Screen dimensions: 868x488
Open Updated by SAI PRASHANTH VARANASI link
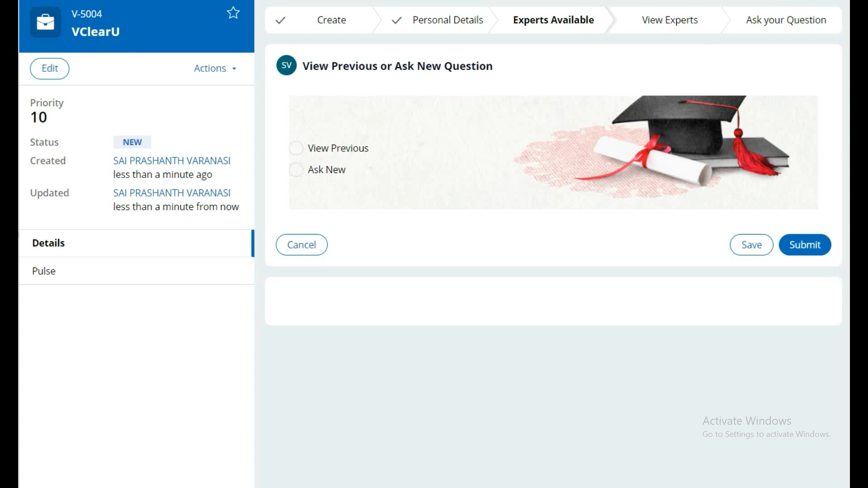[172, 193]
